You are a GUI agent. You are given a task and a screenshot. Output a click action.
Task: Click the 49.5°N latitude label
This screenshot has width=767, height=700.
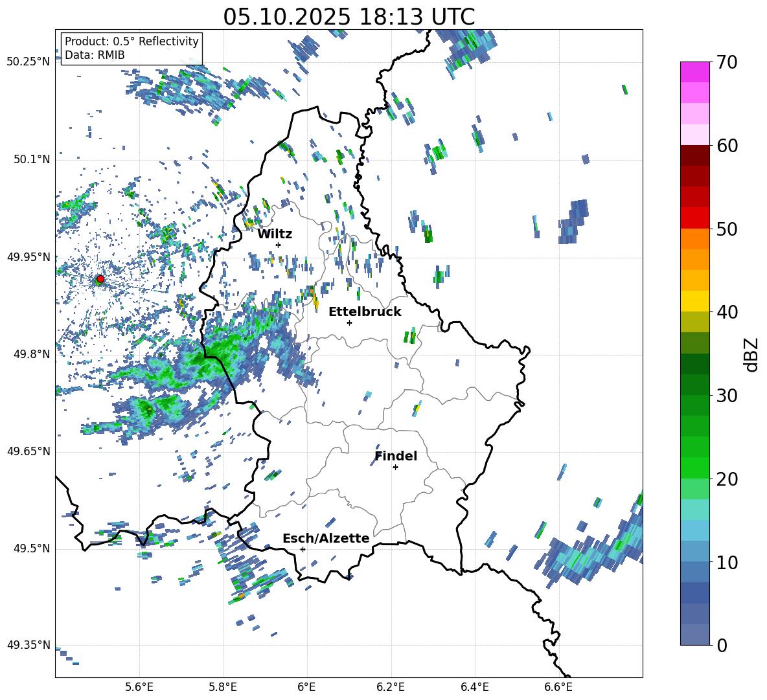coord(31,548)
